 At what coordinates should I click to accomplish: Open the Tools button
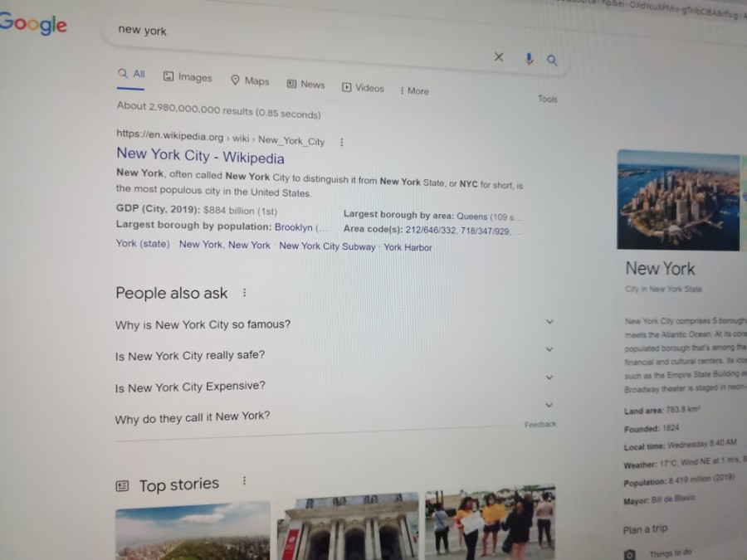coord(548,99)
